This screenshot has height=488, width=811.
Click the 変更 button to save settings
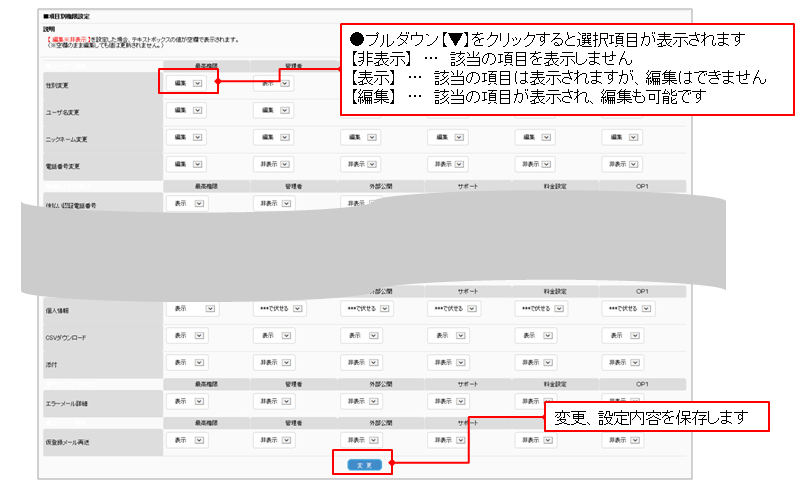click(x=364, y=465)
